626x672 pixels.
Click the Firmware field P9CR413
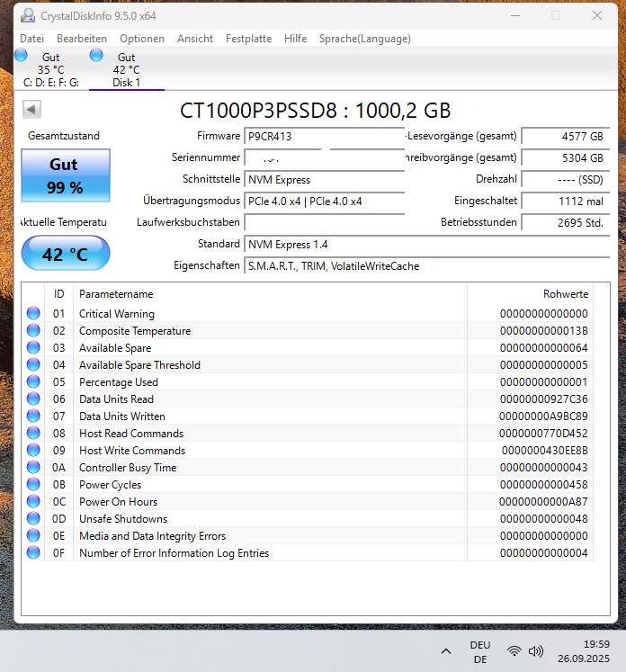pyautogui.click(x=325, y=136)
